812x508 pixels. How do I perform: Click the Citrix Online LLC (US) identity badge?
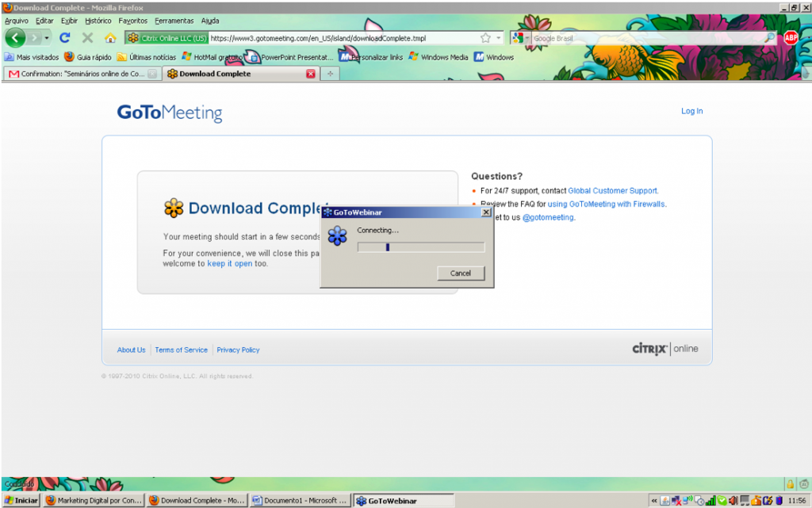[x=167, y=38]
